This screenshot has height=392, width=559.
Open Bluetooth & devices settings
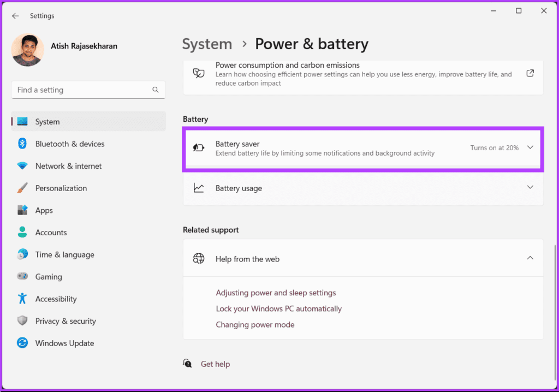pos(88,144)
